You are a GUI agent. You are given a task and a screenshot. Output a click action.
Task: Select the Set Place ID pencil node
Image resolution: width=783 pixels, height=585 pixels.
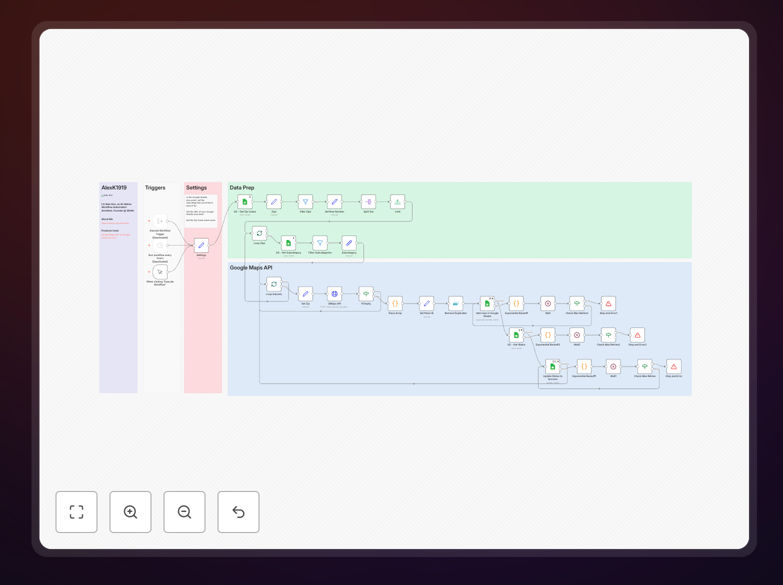click(x=426, y=303)
